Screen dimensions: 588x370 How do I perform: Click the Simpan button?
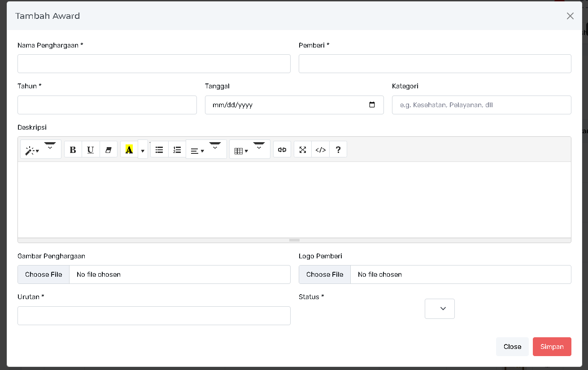tap(552, 347)
